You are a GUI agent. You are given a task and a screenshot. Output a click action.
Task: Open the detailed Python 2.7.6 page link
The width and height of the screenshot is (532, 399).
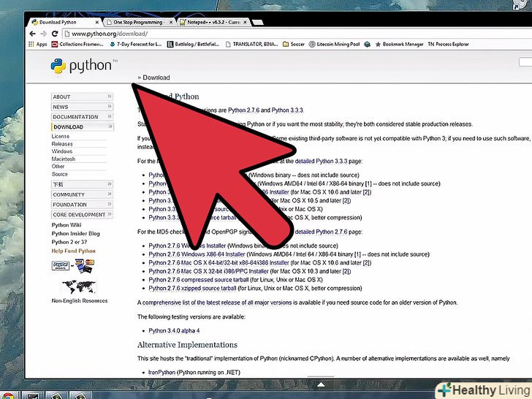(x=321, y=232)
